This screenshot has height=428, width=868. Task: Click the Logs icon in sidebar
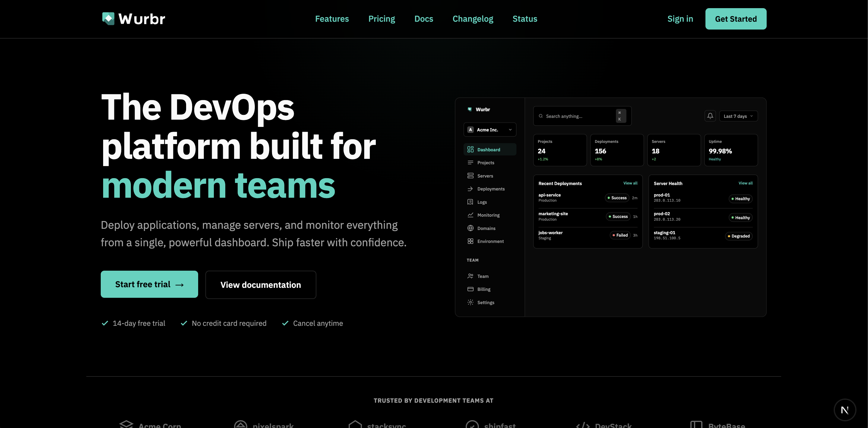470,202
